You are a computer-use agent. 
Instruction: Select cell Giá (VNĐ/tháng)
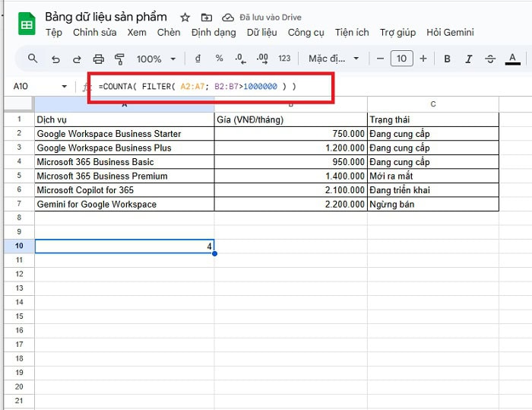(291, 119)
